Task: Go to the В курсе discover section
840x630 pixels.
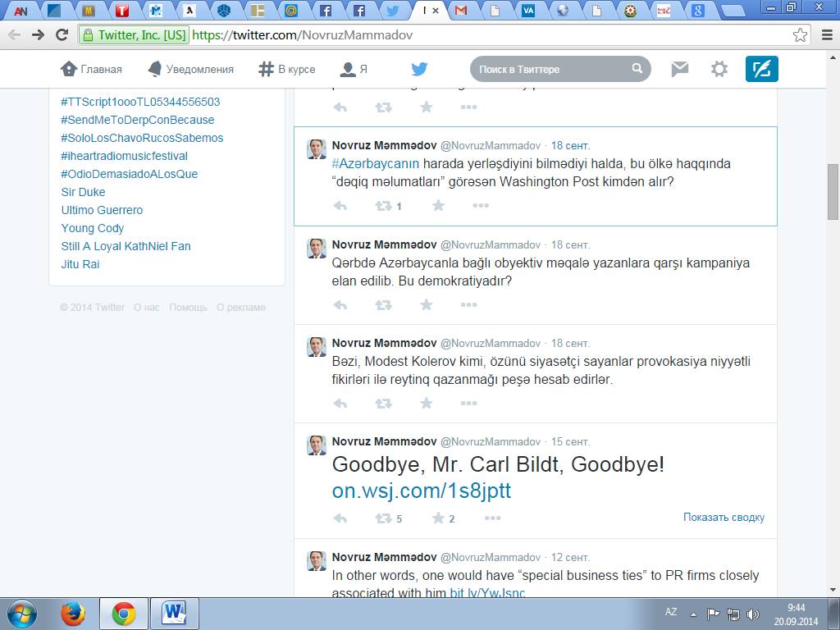Action: pos(286,69)
